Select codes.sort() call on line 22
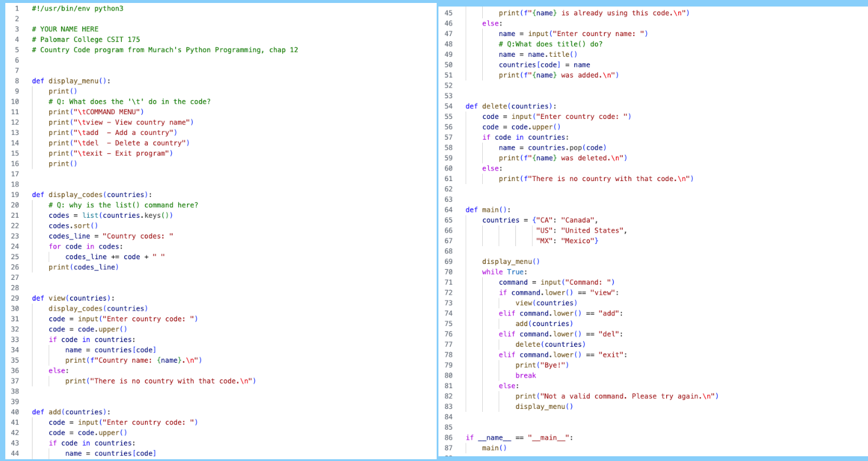Screen dimensions: 868x461 [x=74, y=225]
